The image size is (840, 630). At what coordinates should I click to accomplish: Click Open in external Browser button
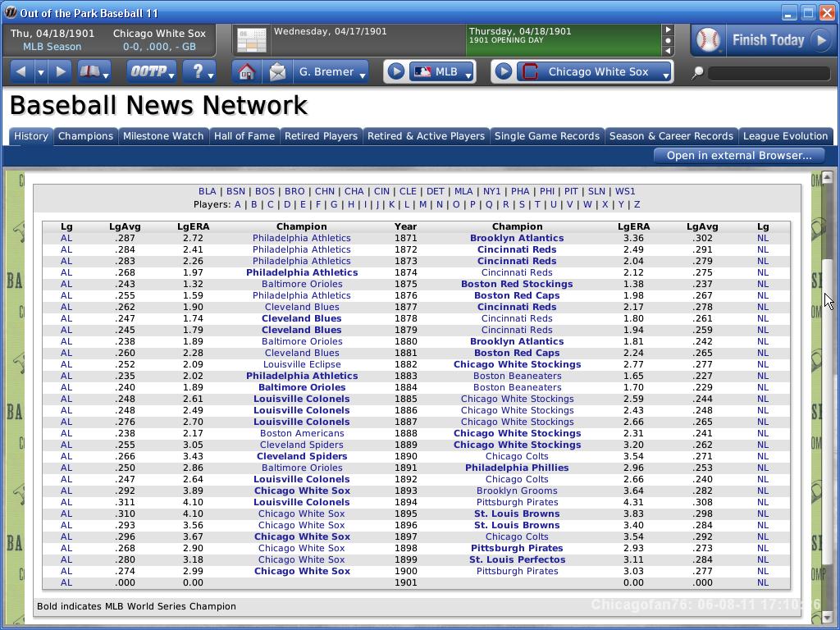click(x=738, y=155)
